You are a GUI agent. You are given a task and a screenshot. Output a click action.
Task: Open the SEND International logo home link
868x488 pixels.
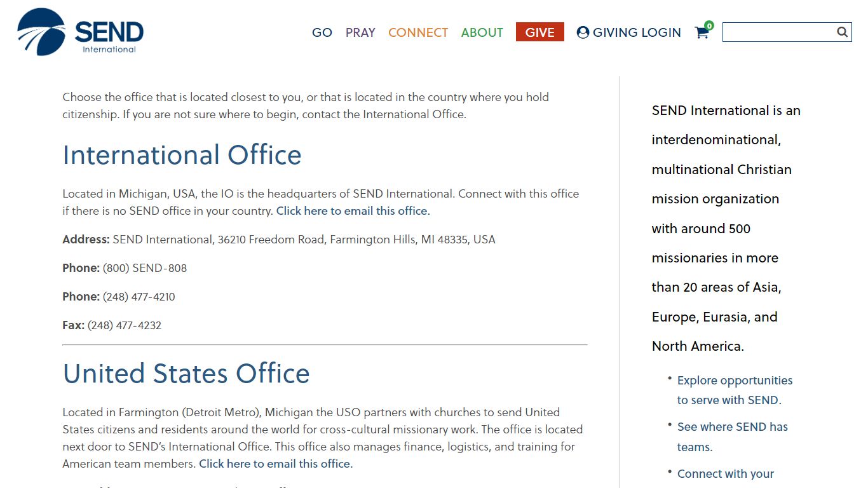tap(81, 32)
